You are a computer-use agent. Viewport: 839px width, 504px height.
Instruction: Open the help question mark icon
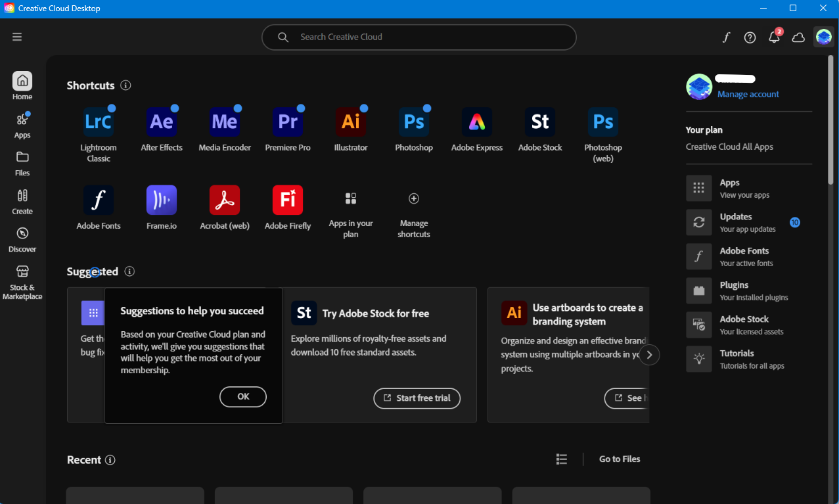coord(750,37)
